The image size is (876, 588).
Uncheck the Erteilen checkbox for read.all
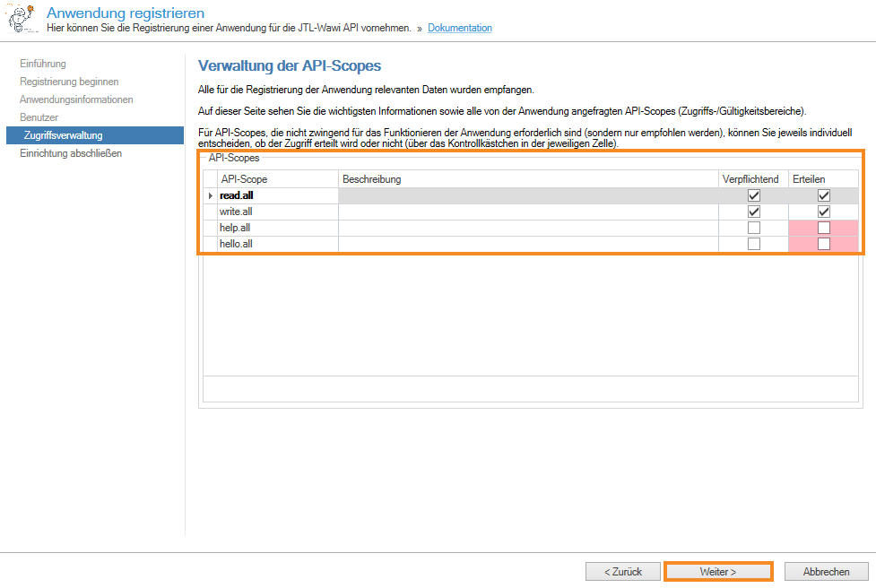(823, 195)
